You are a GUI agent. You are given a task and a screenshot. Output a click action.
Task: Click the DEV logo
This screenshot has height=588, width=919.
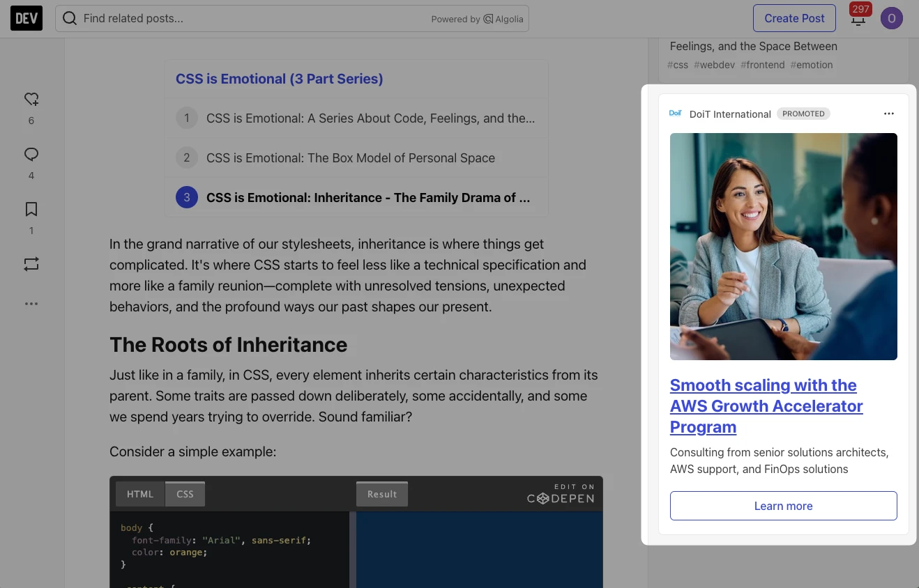tap(26, 18)
